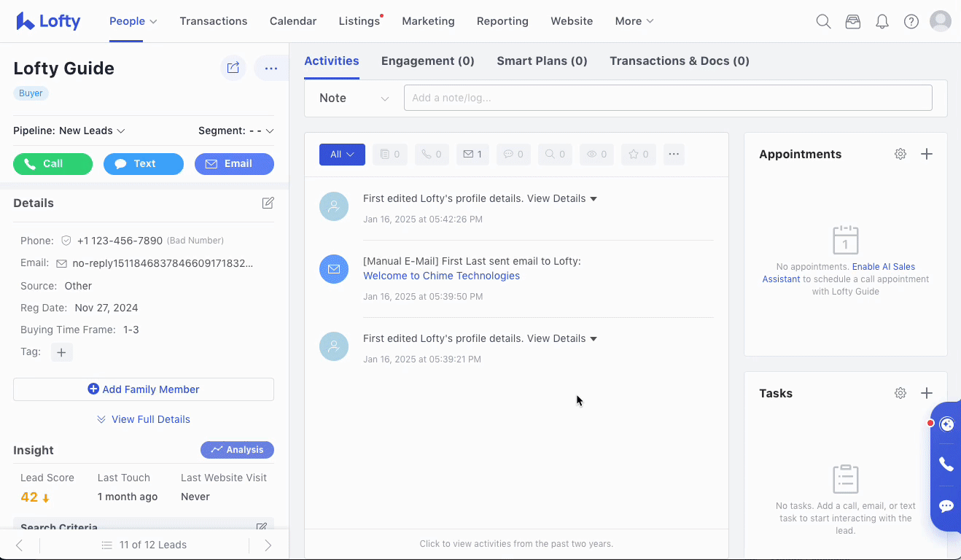The height and width of the screenshot is (560, 961).
Task: Open Calendar in top navigation
Action: [x=293, y=21]
